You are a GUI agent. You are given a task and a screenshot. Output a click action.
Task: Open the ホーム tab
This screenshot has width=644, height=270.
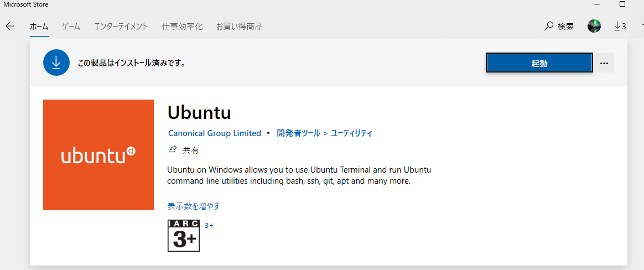39,27
